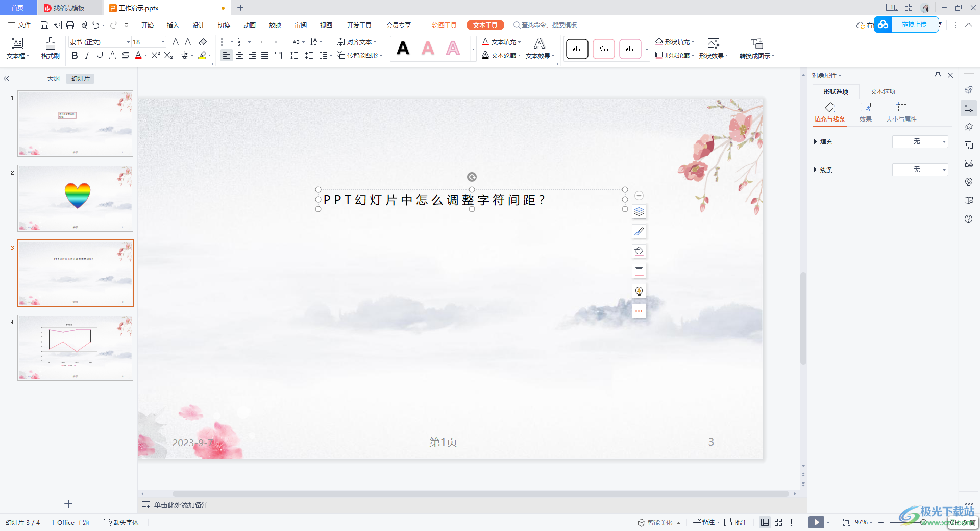Viewport: 980px width, 531px height.
Task: Decrease font size with A- icon
Action: point(189,42)
